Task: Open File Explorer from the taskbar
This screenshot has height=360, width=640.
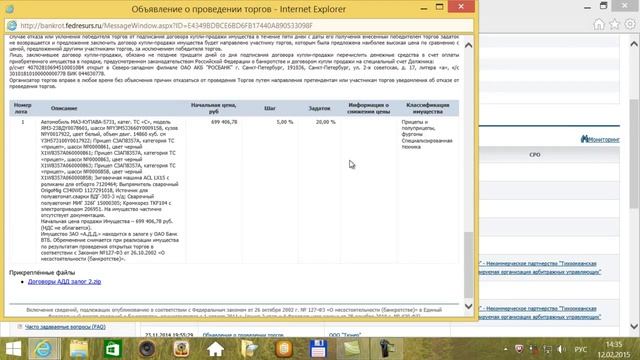Action: pyautogui.click(x=78, y=349)
